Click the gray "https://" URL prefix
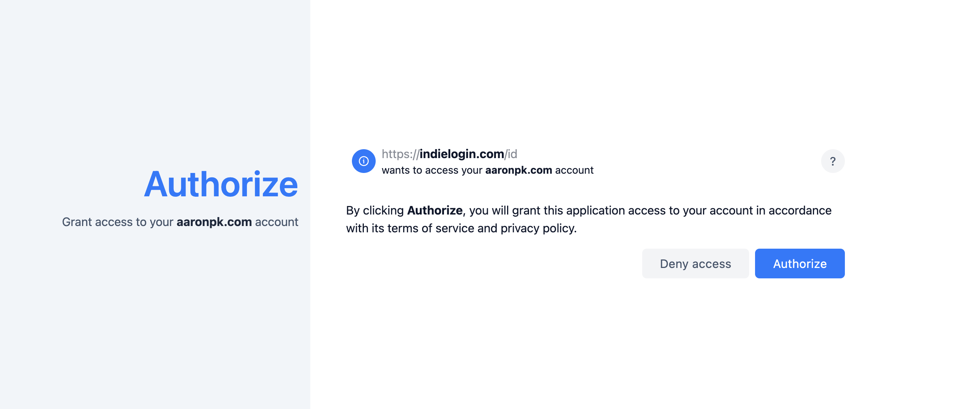 (400, 154)
